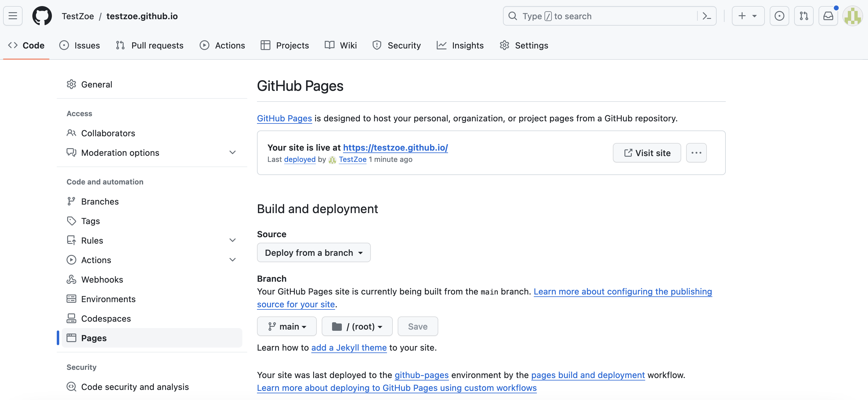Open the Deploy from a branch dropdown
Screen dimensions: 868x400
[313, 252]
